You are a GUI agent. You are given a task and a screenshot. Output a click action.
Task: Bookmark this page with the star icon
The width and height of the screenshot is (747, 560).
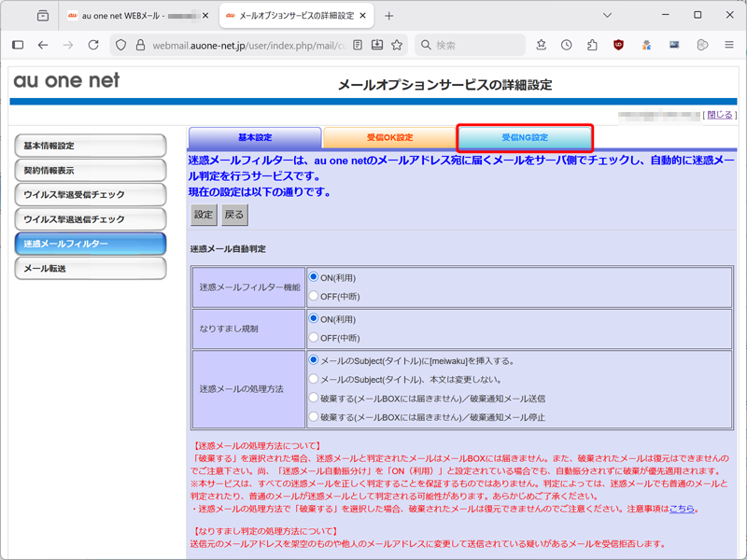(x=397, y=45)
